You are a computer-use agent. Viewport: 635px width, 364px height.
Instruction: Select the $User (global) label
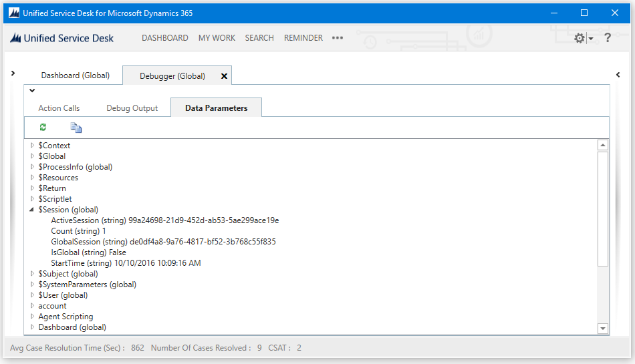63,295
